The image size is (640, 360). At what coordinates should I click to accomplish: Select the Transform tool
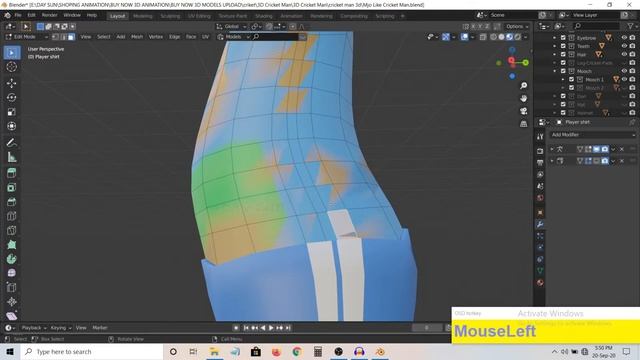tap(11, 126)
